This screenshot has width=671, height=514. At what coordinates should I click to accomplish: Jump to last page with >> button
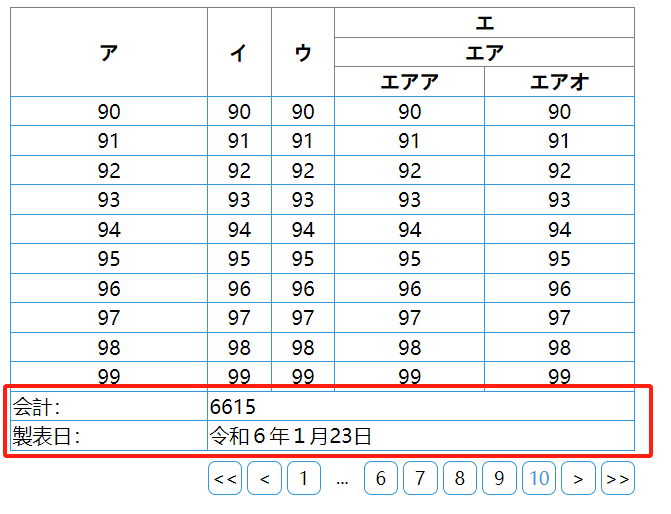point(618,478)
